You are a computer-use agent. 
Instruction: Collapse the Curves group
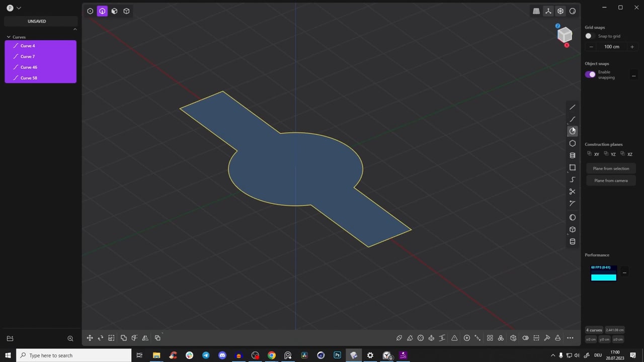point(9,37)
